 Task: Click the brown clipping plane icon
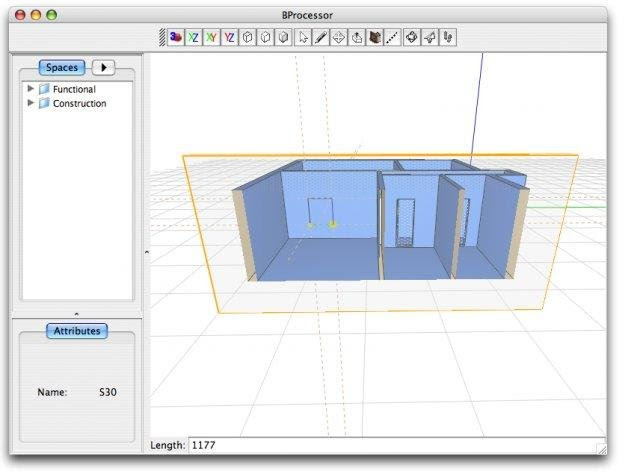(374, 37)
